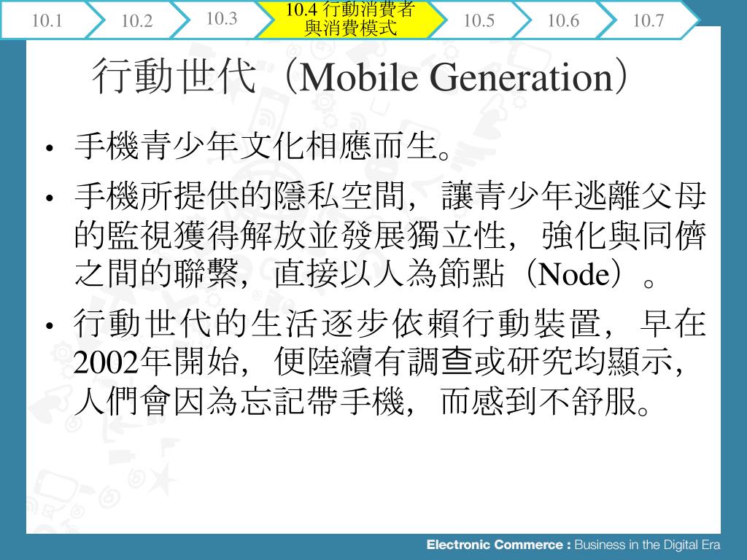Click the line 人們會因為忘記帶手機
Screen dimensions: 747x560
[x=362, y=402]
